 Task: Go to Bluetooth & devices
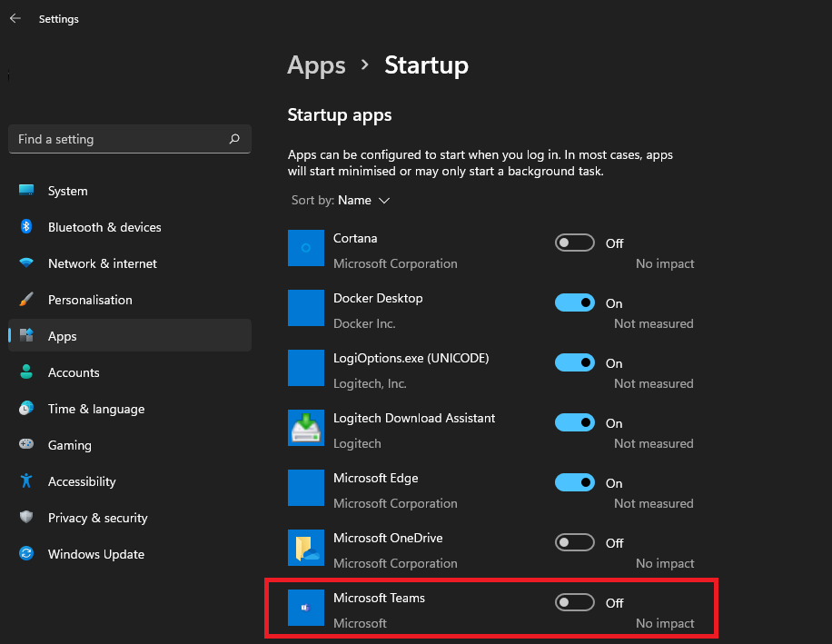point(130,227)
